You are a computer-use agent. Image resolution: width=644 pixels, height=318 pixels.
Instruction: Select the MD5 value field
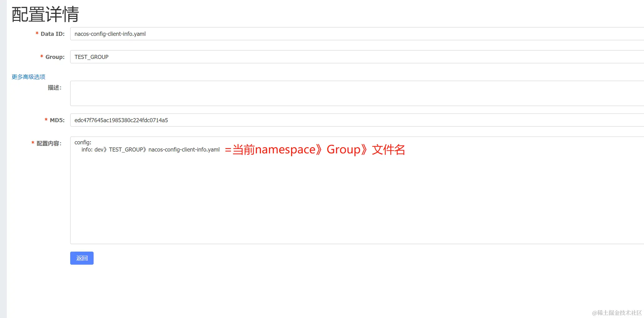[x=357, y=120]
